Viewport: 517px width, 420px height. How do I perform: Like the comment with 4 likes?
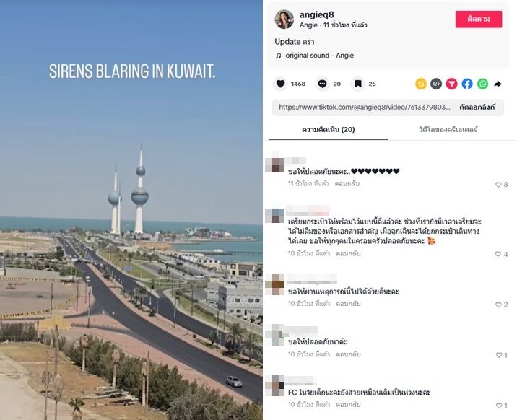[498, 254]
